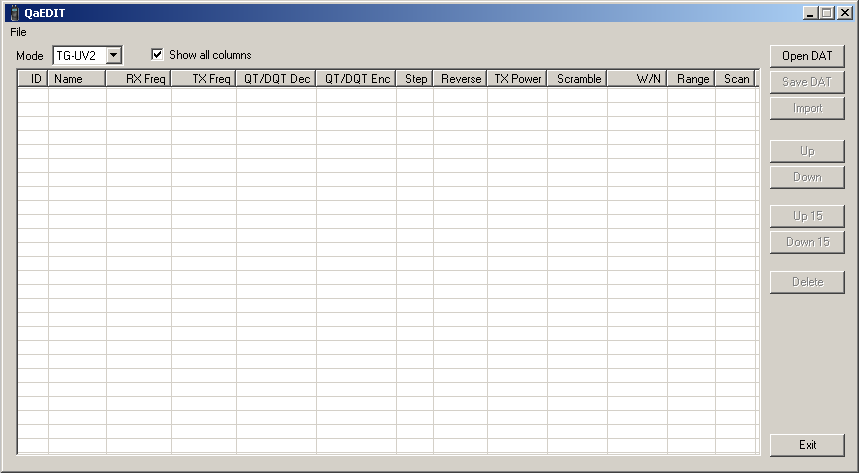Click the W/N column header
Image resolution: width=859 pixels, height=473 pixels.
pyautogui.click(x=637, y=78)
